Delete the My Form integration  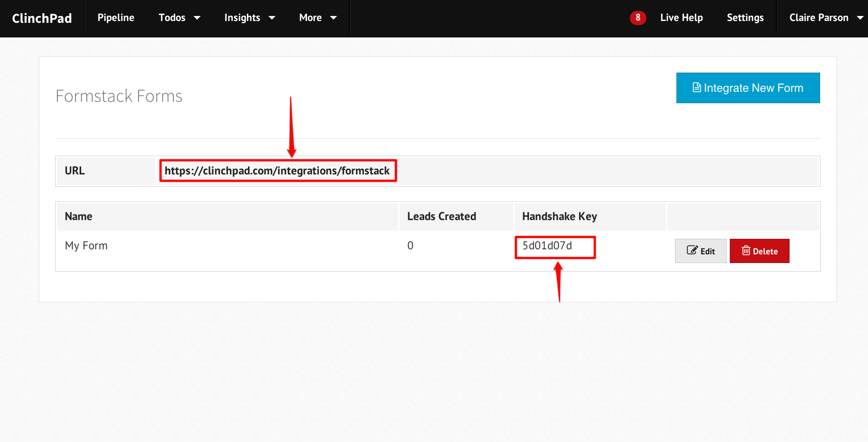pyautogui.click(x=759, y=251)
